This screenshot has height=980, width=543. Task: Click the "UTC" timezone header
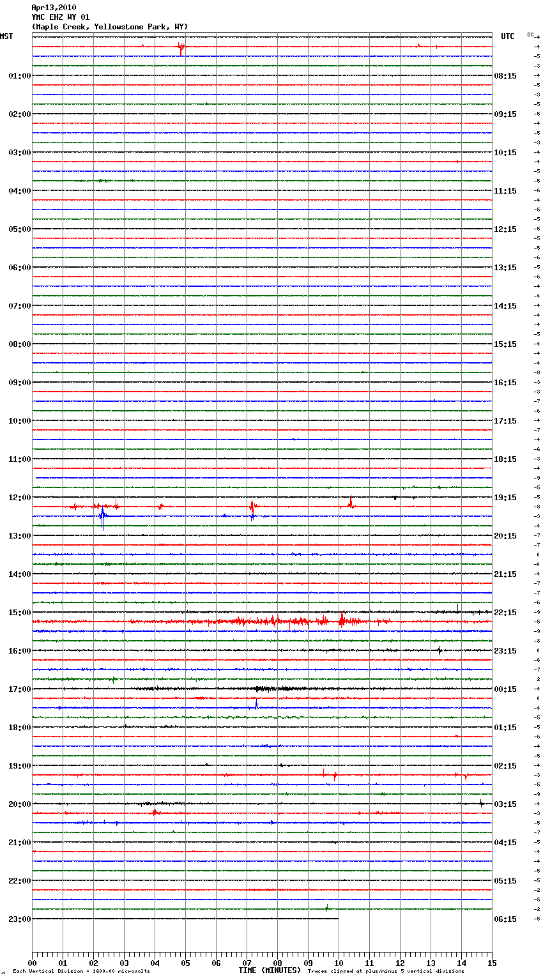click(x=508, y=36)
